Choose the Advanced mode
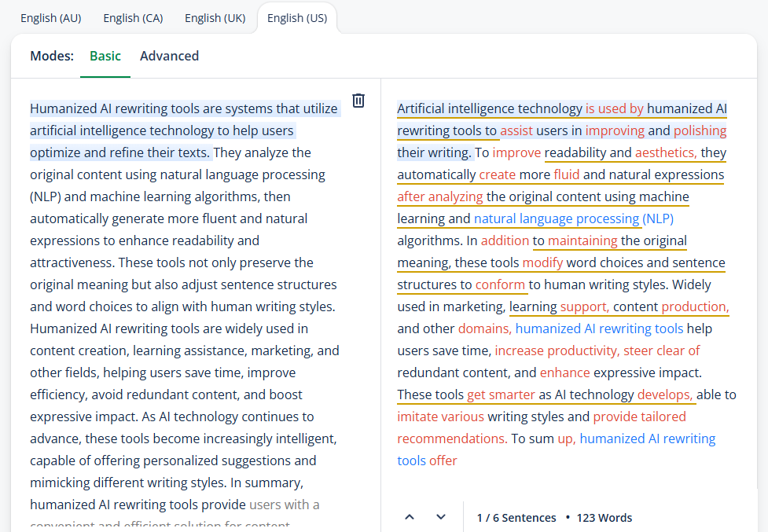Image resolution: width=768 pixels, height=532 pixels. coord(169,56)
